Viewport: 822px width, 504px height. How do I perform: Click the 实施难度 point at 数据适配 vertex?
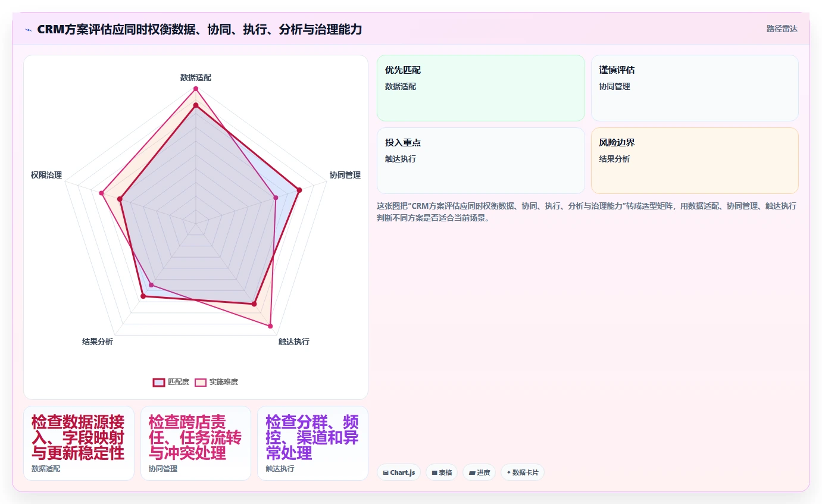[x=195, y=89]
